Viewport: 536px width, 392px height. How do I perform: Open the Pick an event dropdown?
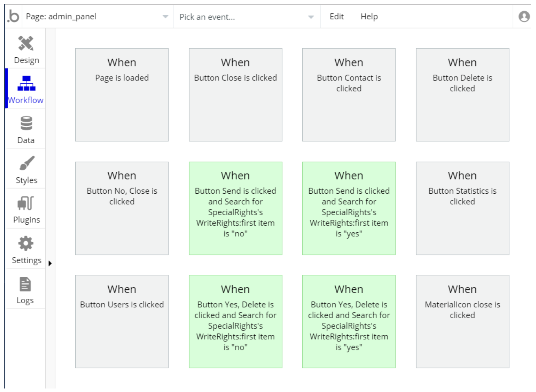(311, 17)
